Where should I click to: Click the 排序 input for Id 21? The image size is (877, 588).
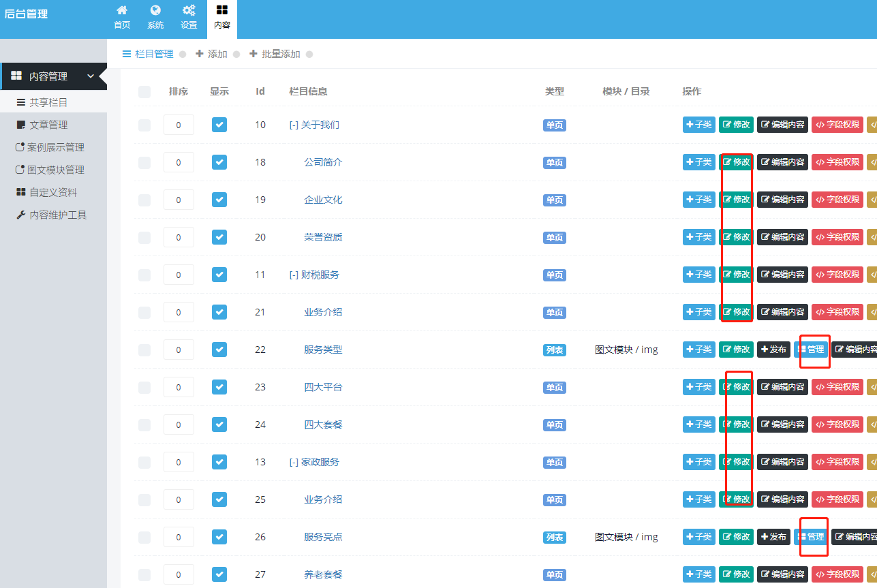click(179, 312)
